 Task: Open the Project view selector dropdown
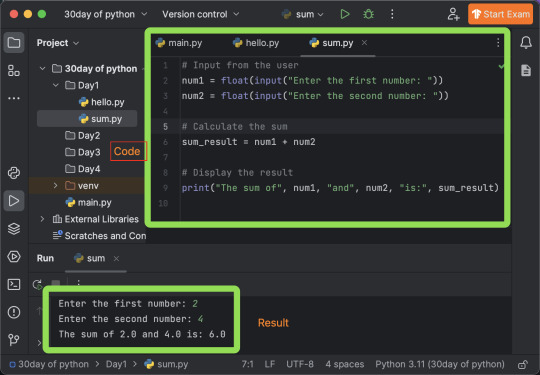click(58, 43)
